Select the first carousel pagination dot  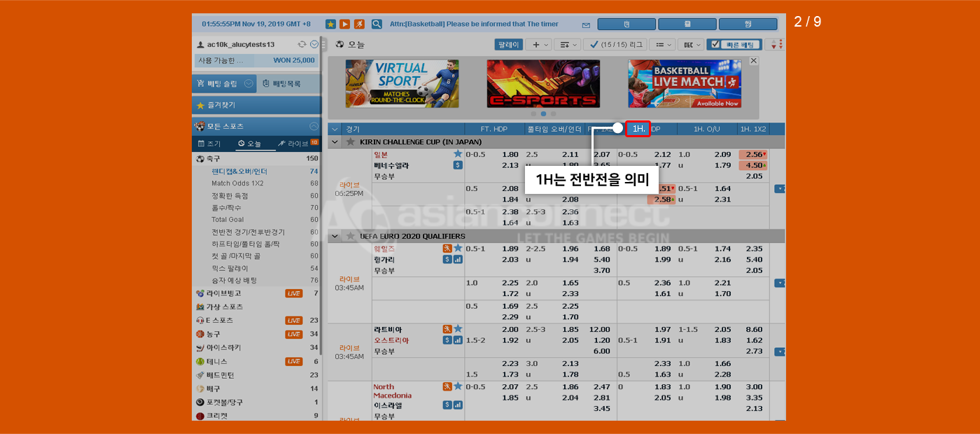point(533,113)
